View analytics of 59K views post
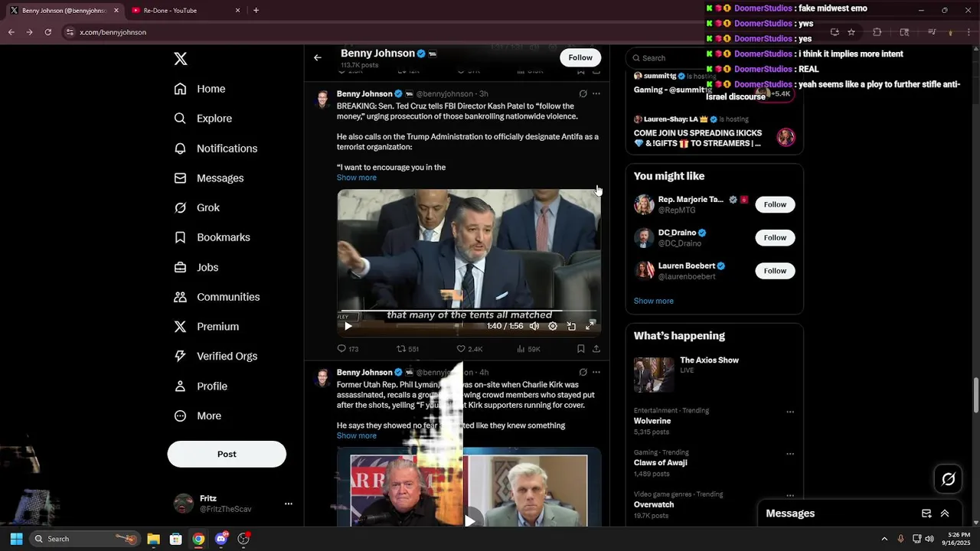 (x=528, y=349)
